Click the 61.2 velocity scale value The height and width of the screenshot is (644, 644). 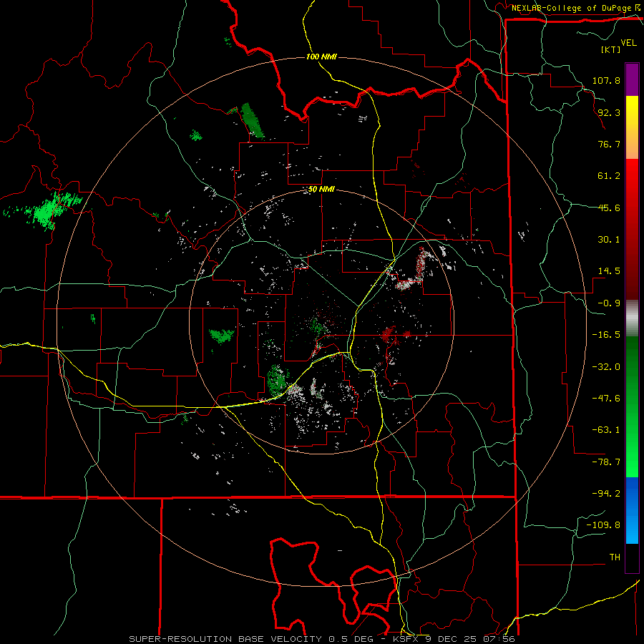609,176
